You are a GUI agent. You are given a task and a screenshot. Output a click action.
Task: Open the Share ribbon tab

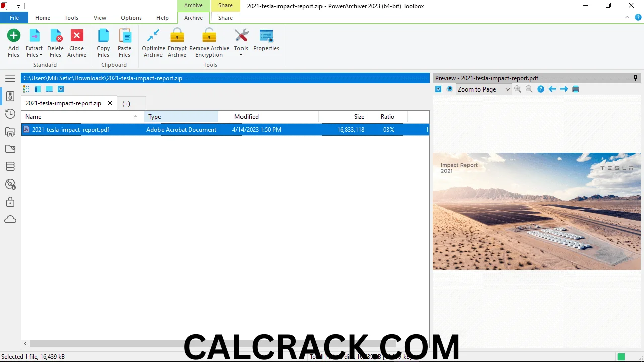225,18
